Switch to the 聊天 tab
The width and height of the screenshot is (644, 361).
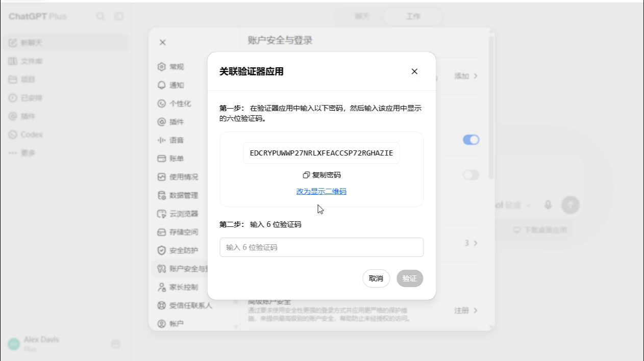tap(362, 16)
